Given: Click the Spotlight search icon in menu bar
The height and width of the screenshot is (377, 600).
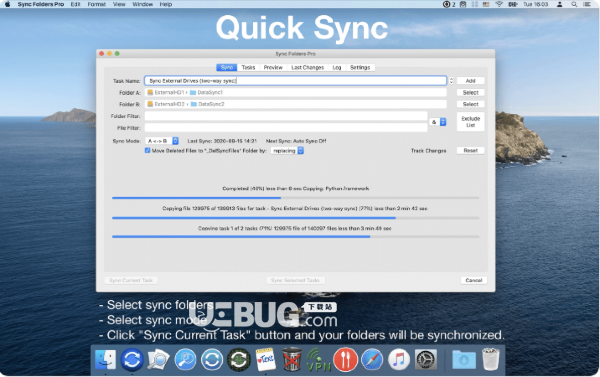Looking at the screenshot, I should (x=574, y=4).
